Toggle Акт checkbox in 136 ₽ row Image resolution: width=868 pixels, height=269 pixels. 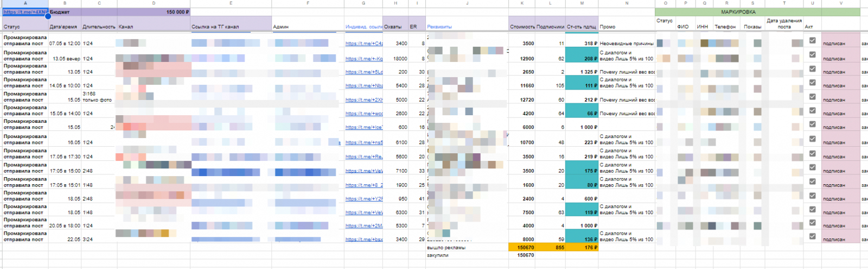pyautogui.click(x=812, y=236)
